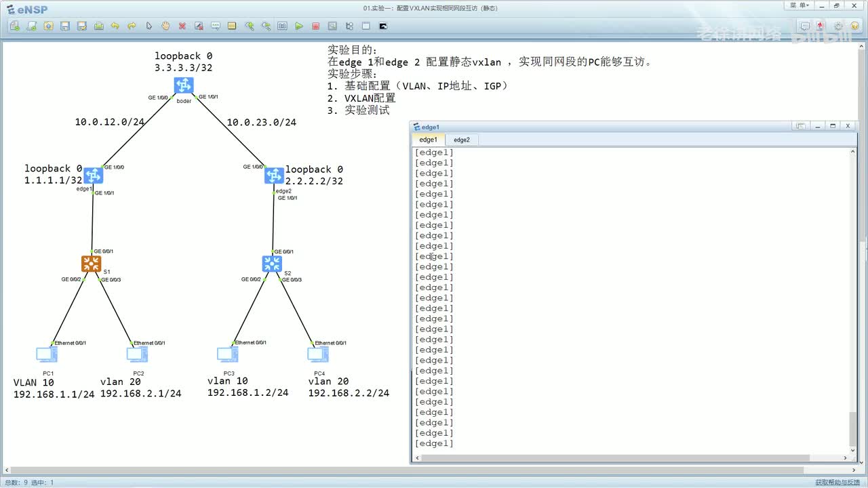Click the New Exam toolbar icon
This screenshot has height=488, width=868.
pyautogui.click(x=31, y=26)
